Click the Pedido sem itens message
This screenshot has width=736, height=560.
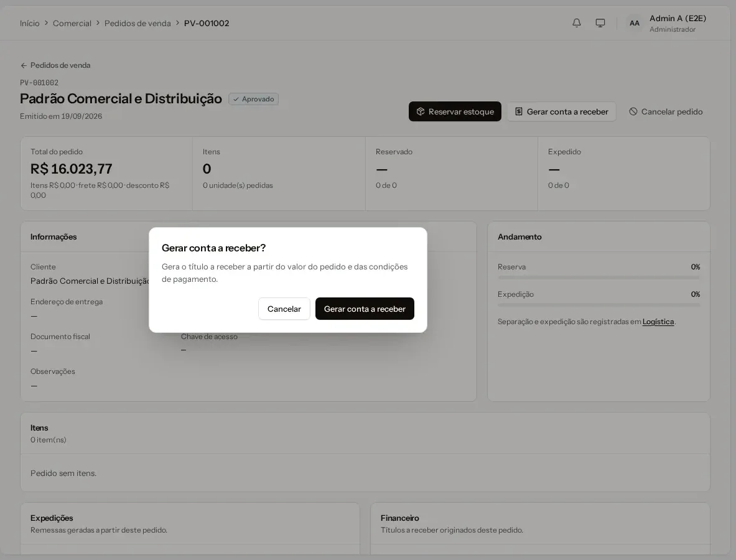point(63,473)
